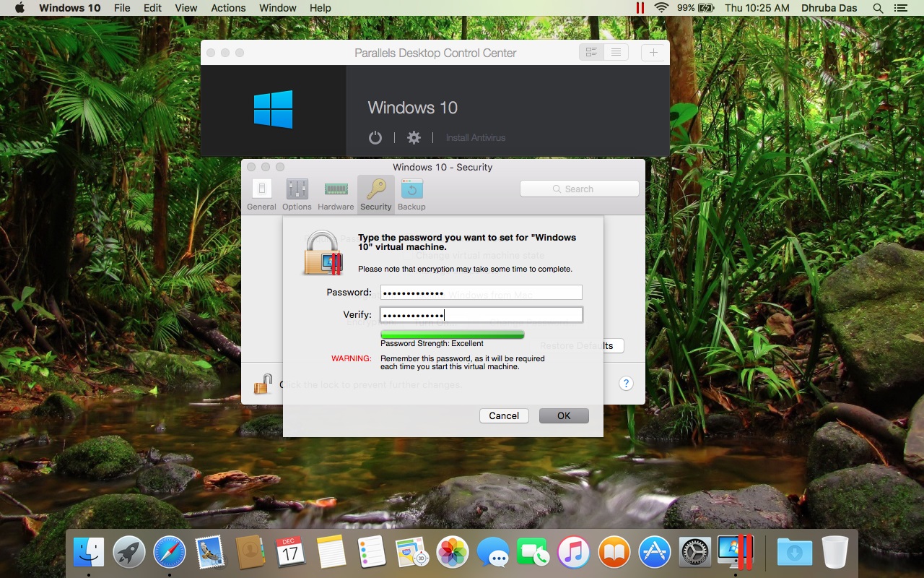Open the Options settings tab
The image size is (924, 578).
tap(297, 194)
